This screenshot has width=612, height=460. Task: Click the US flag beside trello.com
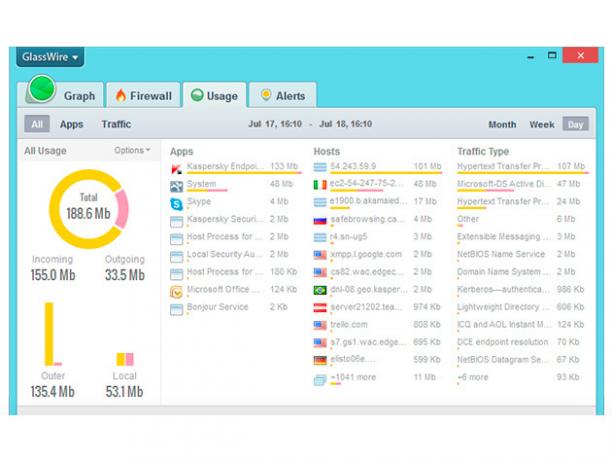(320, 325)
